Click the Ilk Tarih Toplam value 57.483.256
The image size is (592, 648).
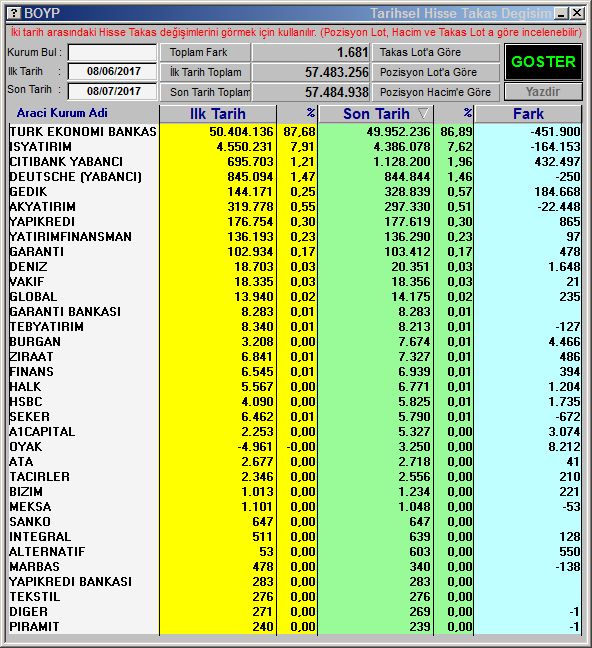tap(310, 72)
